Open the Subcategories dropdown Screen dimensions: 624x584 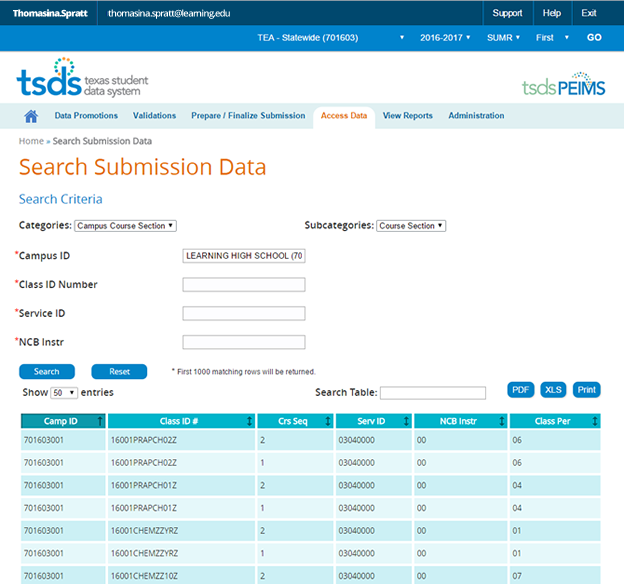pyautogui.click(x=411, y=226)
